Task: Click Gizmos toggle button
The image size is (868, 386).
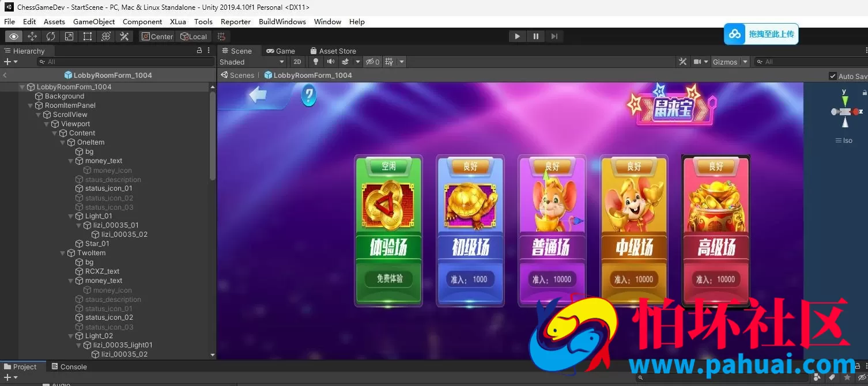Action: click(724, 62)
